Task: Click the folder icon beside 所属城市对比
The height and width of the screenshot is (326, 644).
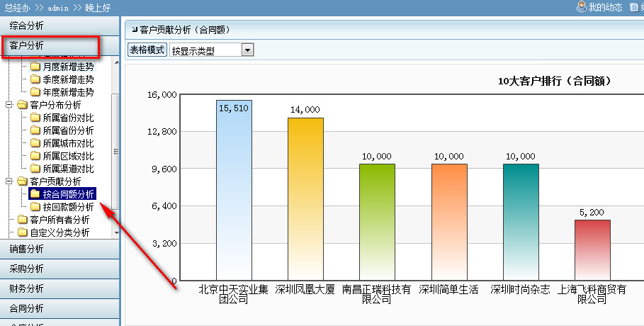Action: tap(35, 143)
